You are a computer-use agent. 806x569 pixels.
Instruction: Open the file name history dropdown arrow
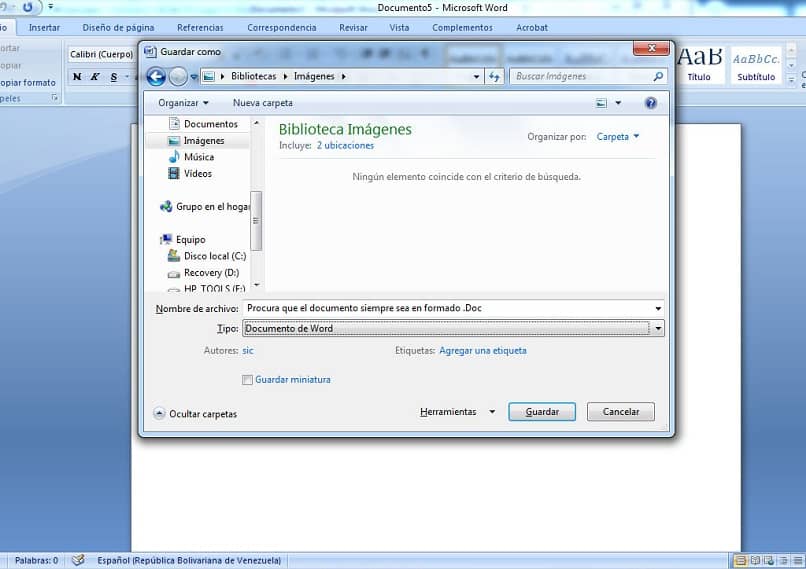pyautogui.click(x=658, y=308)
